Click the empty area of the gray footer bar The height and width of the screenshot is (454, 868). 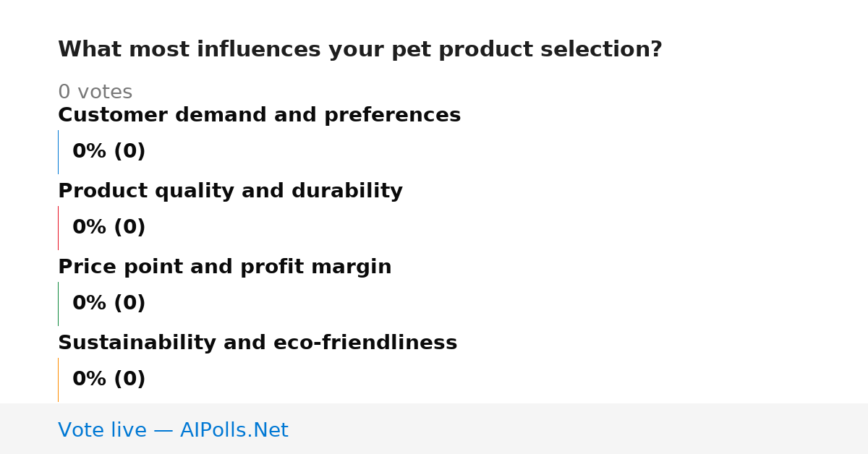point(579,429)
